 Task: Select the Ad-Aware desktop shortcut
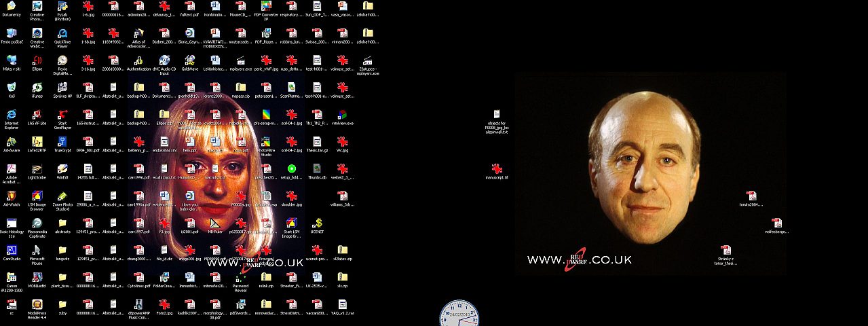[12, 142]
